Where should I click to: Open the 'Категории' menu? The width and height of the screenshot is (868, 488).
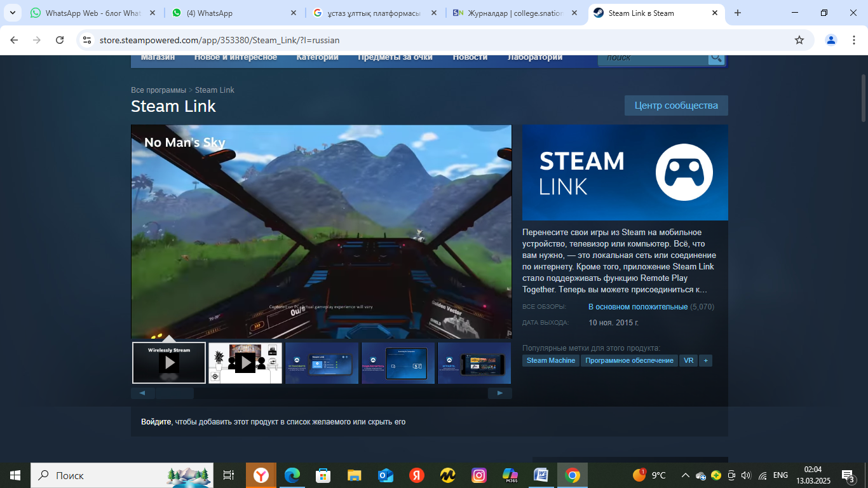pyautogui.click(x=317, y=57)
